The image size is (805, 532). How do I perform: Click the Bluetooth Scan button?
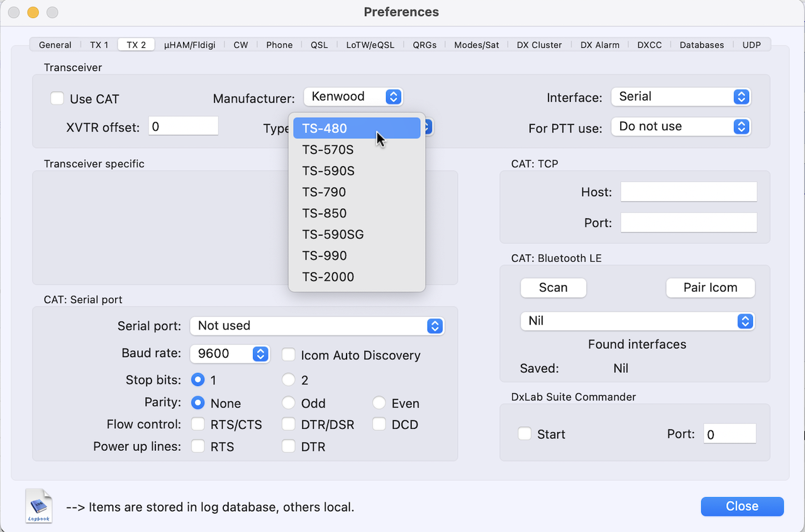(x=553, y=288)
